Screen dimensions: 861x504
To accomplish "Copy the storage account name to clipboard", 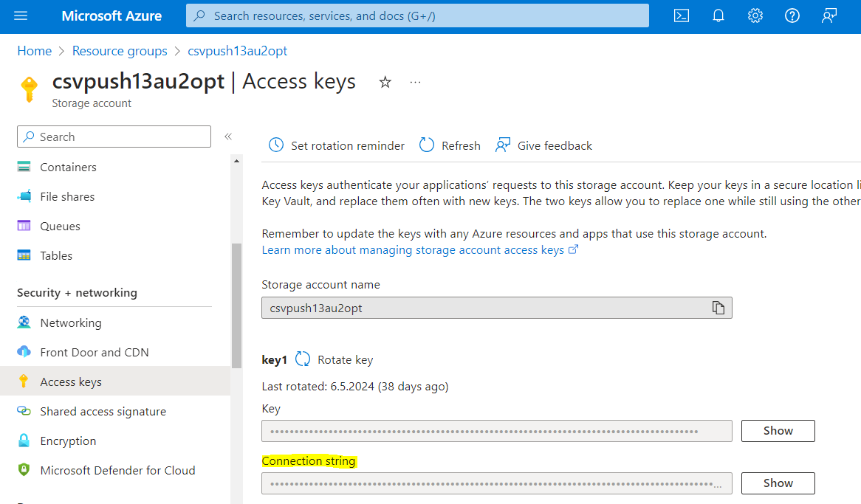I will 718,308.
